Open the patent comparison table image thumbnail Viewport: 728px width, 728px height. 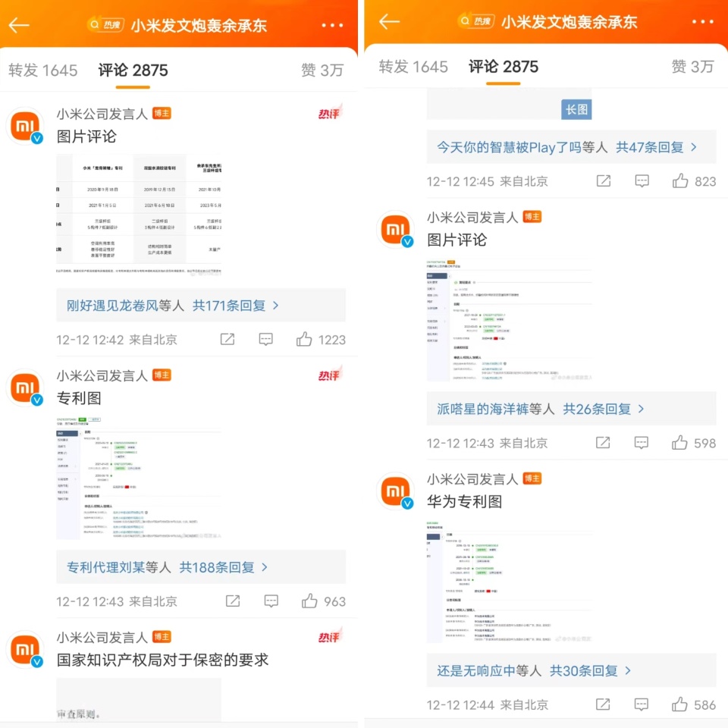139,216
